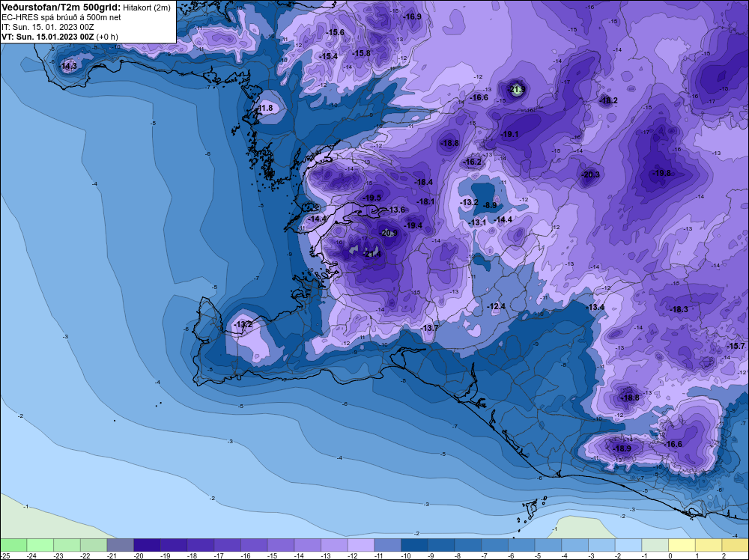This screenshot has width=749, height=560.
Task: Click the -20.3 temperature value
Action: (x=590, y=174)
